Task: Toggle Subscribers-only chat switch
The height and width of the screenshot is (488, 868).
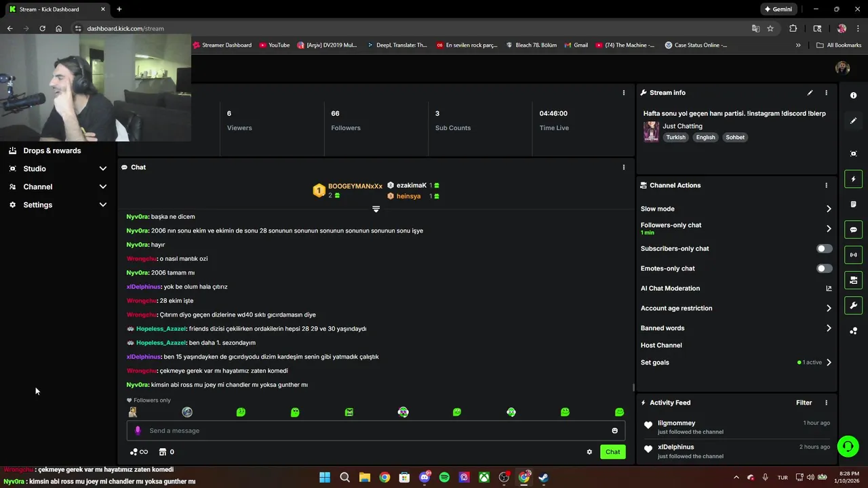Action: 824,249
